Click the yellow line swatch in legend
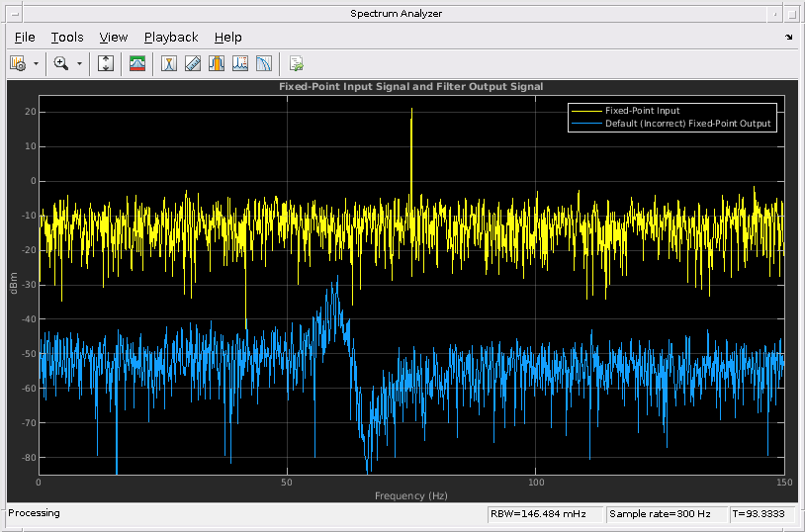 pyautogui.click(x=586, y=111)
